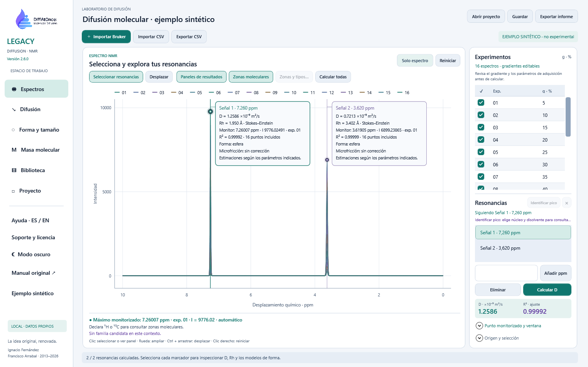The height and width of the screenshot is (367, 588).
Task: Uncheck experiment 06 checkbox
Action: (x=481, y=164)
